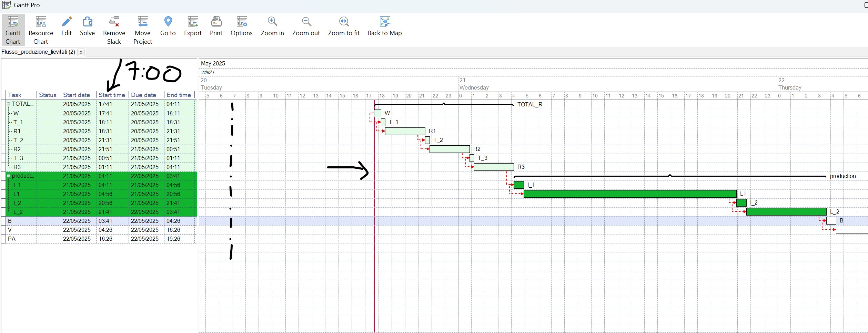868x333 pixels.
Task: Click the Edit pencil icon
Action: (67, 26)
